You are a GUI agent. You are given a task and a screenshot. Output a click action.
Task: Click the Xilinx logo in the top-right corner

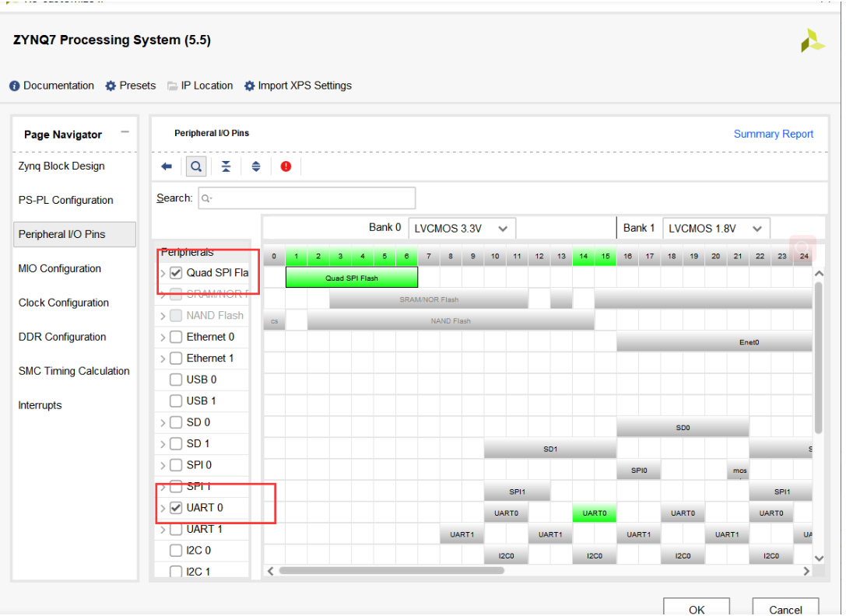click(813, 40)
